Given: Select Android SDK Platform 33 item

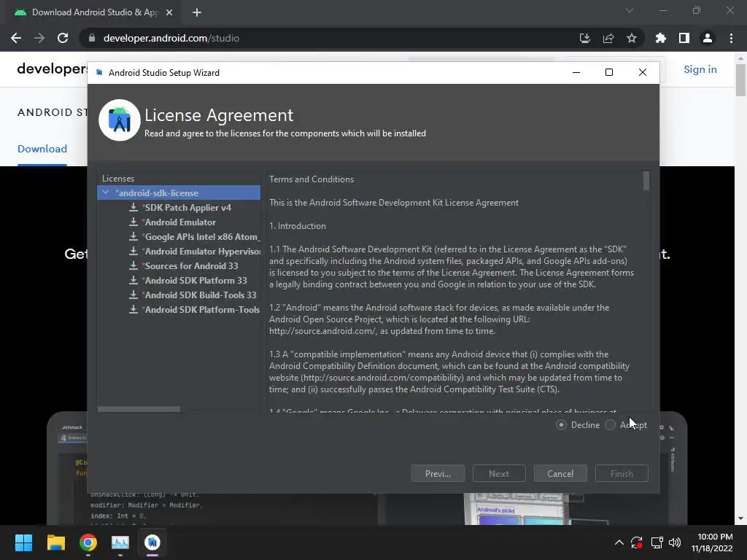Looking at the screenshot, I should click(196, 281).
